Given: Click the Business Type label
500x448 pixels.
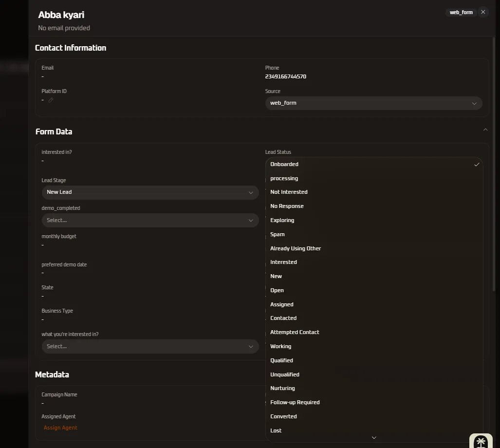Looking at the screenshot, I should coord(57,311).
